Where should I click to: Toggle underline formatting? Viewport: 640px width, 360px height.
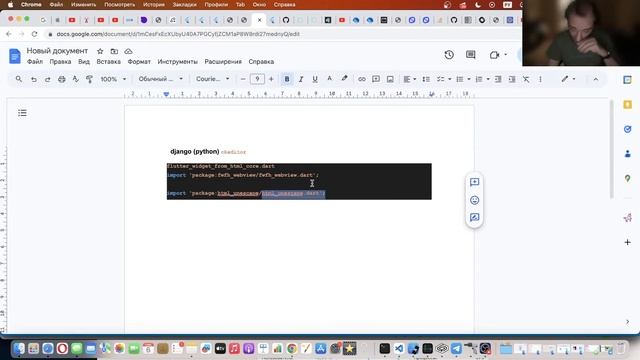click(315, 79)
